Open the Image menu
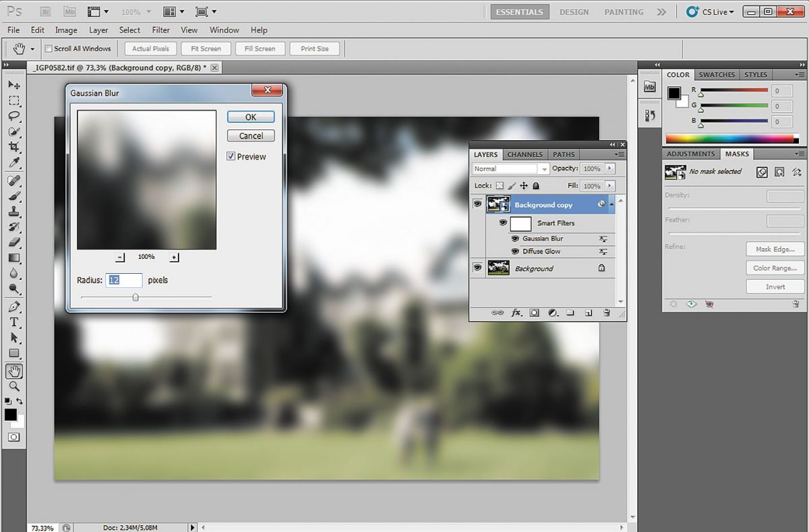This screenshot has width=809, height=532. click(66, 30)
